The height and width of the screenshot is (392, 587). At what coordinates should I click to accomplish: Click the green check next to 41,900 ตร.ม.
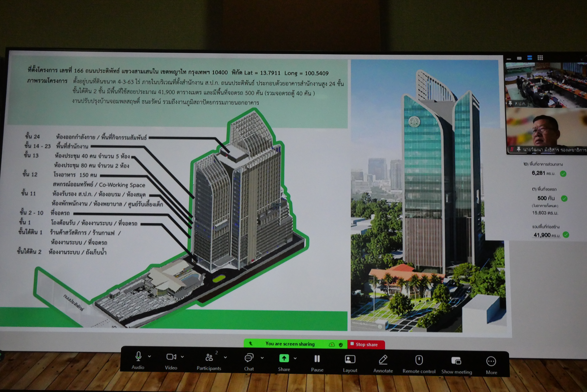[x=566, y=235]
